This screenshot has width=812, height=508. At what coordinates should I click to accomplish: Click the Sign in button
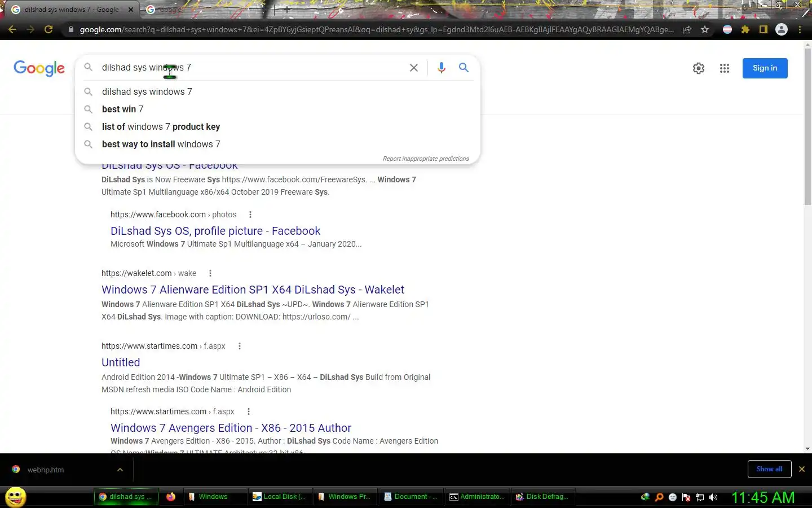click(765, 68)
